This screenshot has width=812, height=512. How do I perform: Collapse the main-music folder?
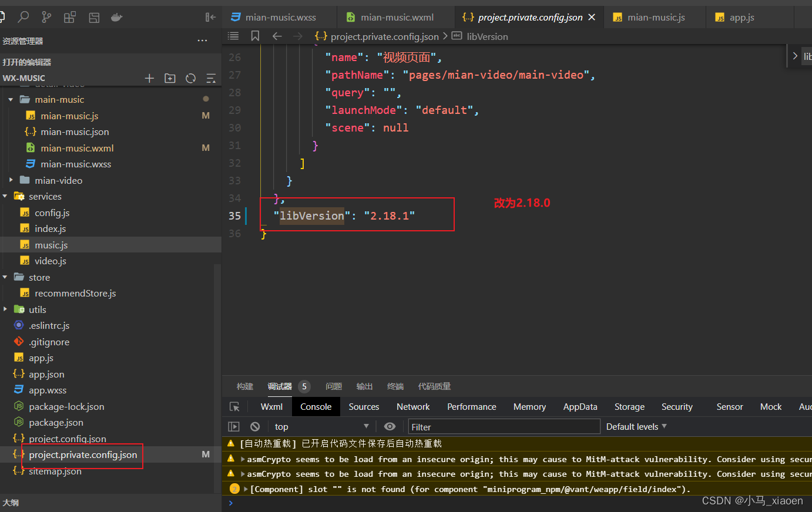point(11,99)
